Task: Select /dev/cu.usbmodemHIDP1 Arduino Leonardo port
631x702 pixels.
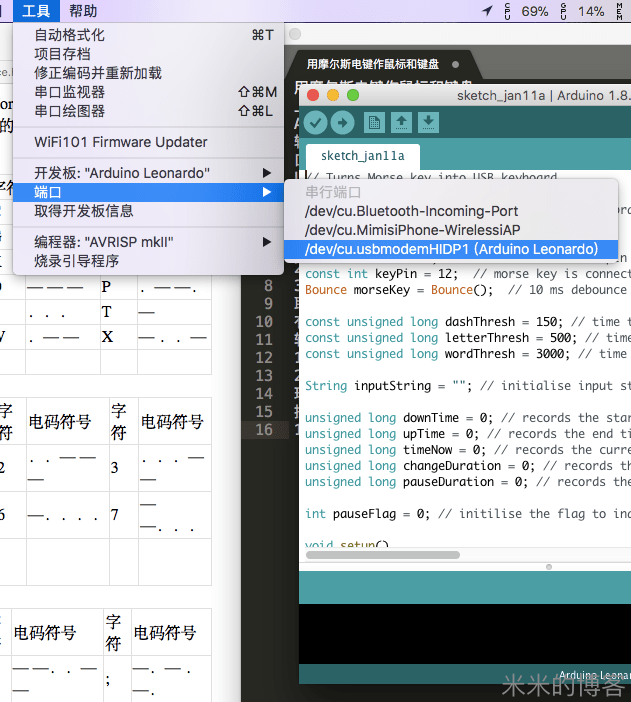Action: tap(451, 249)
